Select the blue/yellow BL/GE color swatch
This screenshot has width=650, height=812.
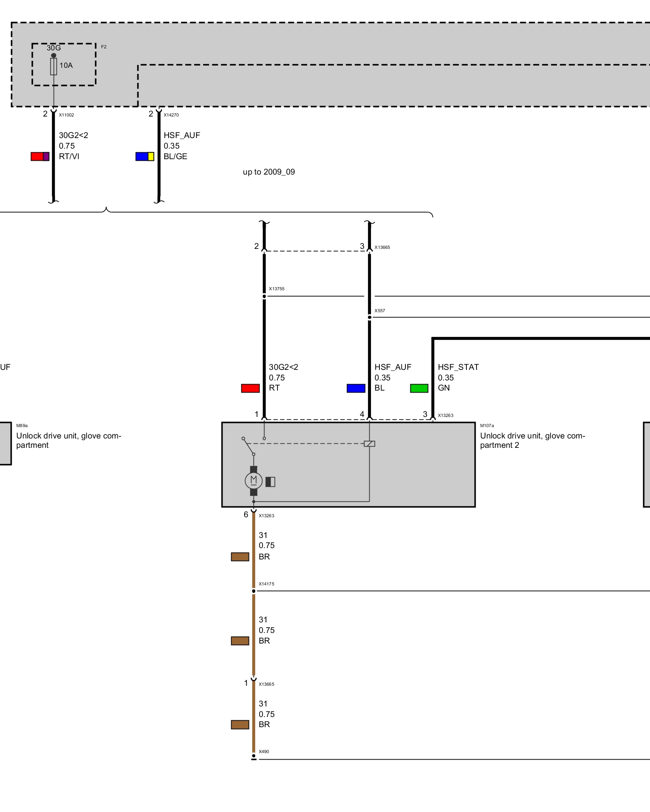(x=145, y=157)
